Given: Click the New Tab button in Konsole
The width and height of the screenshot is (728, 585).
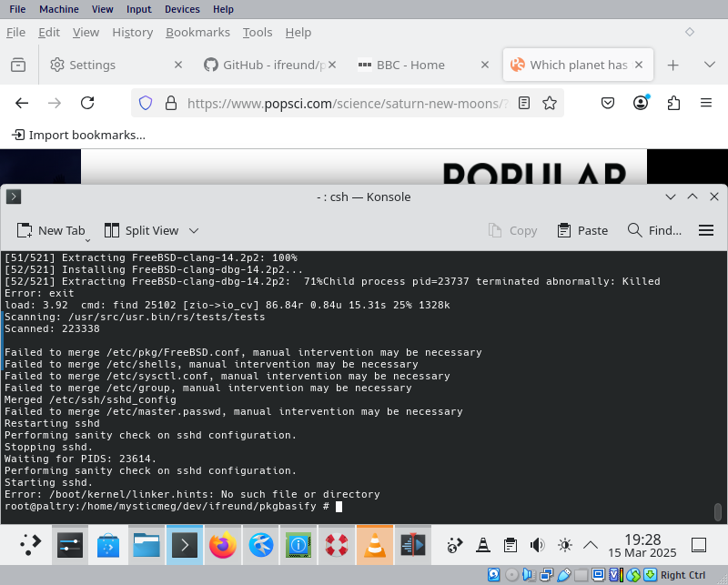Looking at the screenshot, I should 51,231.
